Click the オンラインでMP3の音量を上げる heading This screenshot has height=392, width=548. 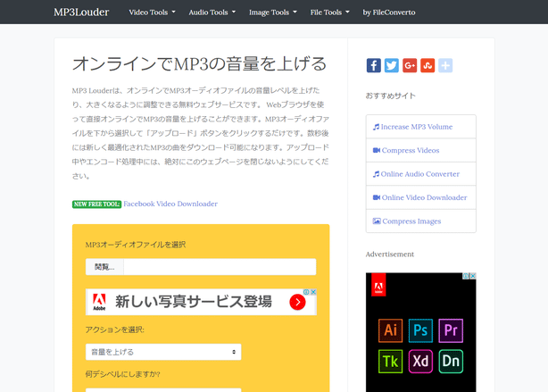(199, 64)
